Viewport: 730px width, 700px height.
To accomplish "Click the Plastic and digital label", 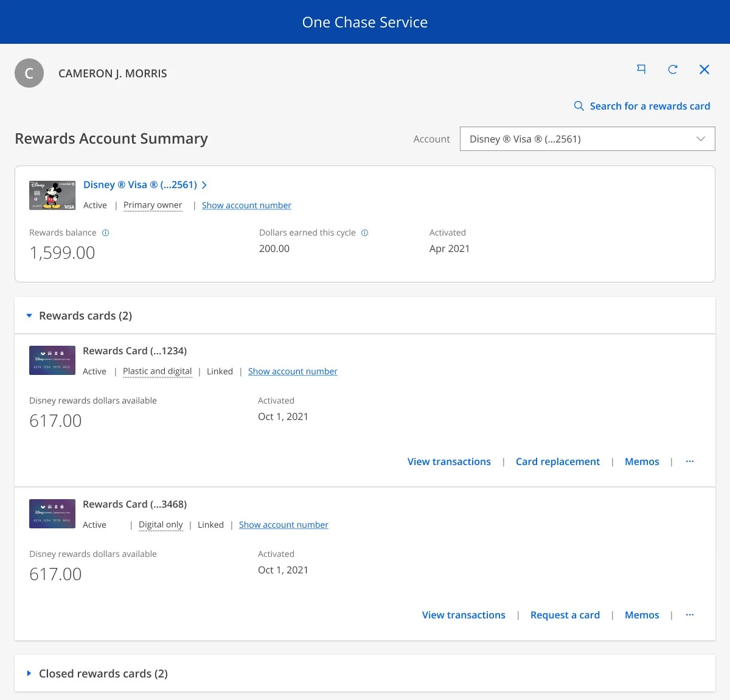I will 157,371.
